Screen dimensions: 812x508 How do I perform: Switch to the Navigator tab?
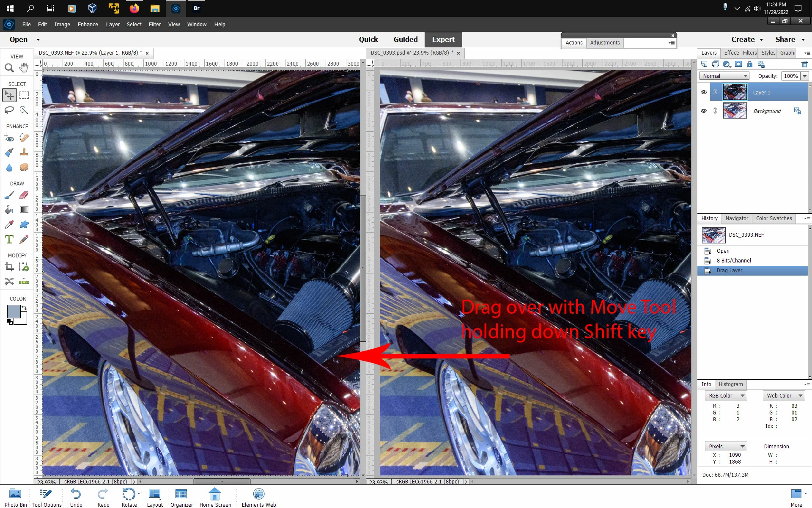(737, 218)
